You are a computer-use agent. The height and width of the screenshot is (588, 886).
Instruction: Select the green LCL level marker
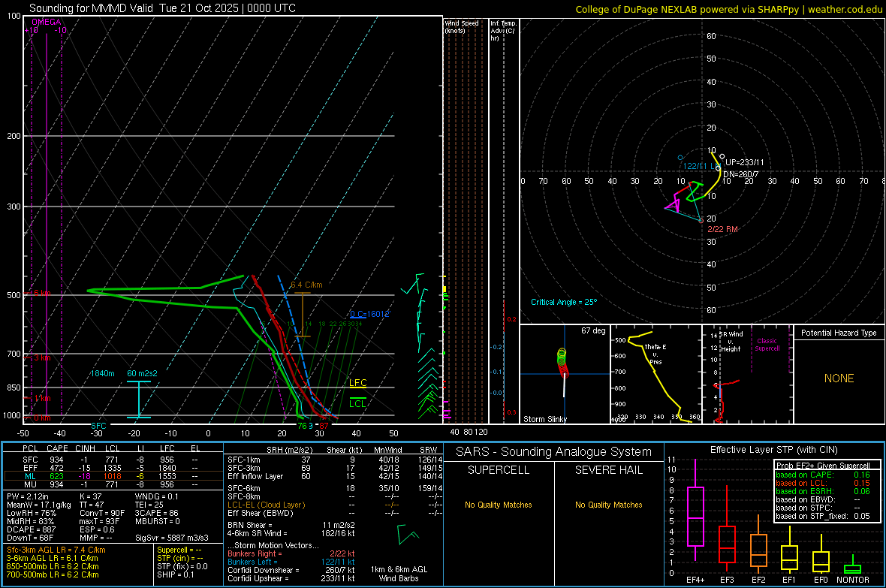point(358,403)
